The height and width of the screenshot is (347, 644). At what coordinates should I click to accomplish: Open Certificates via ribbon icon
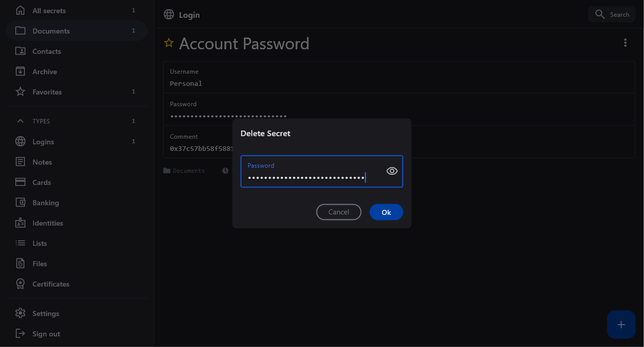(20, 284)
